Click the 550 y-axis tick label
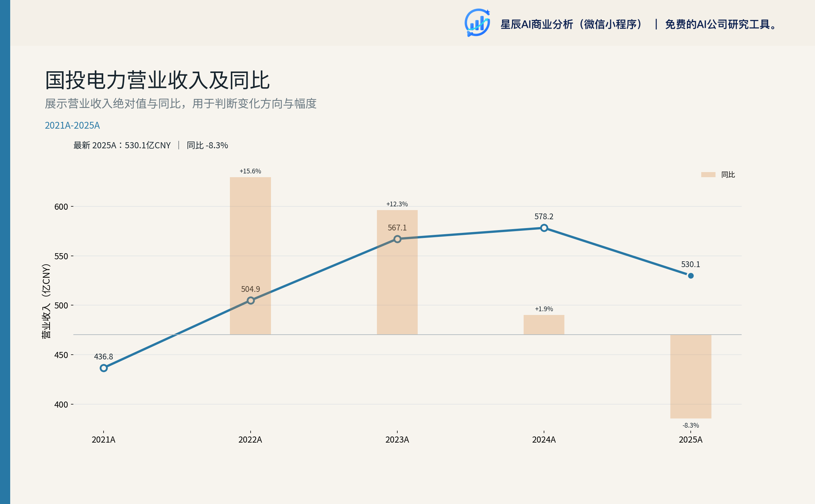Screen dimensions: 815x504 coord(61,256)
